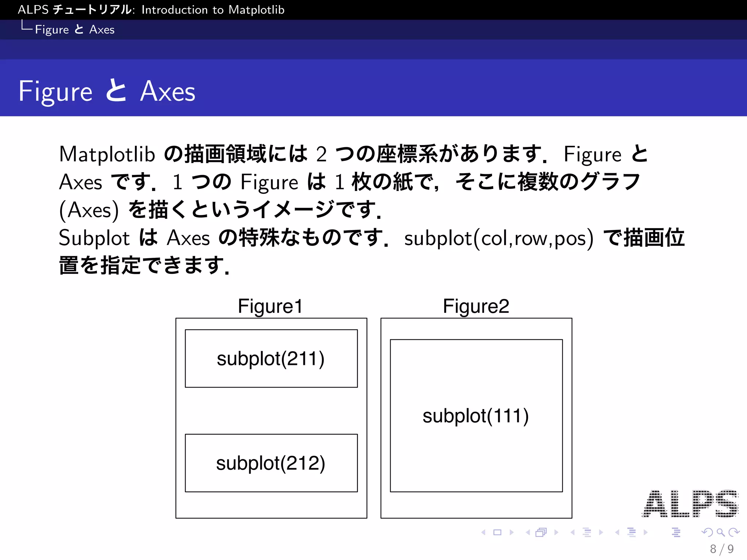The image size is (747, 560).
Task: Click the slide number 8 / 9
Action: tap(722, 549)
